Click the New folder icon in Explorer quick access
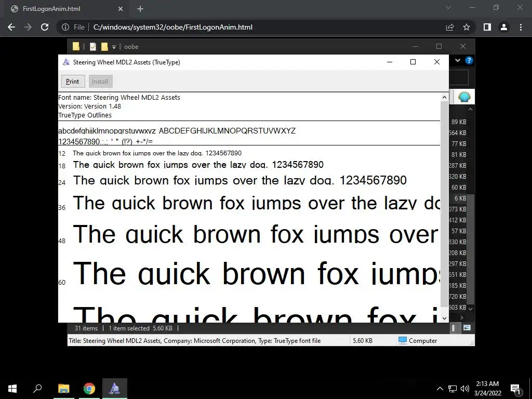532x399 pixels. pos(104,47)
